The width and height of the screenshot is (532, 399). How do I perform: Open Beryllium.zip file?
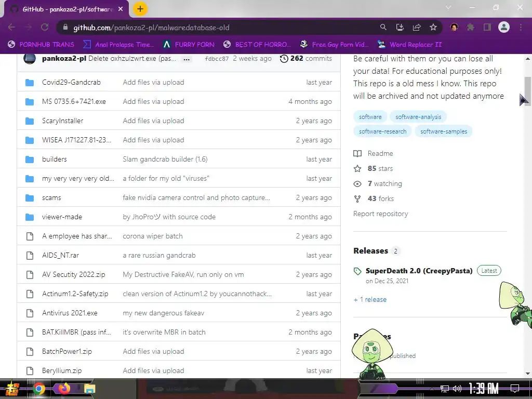coord(62,370)
